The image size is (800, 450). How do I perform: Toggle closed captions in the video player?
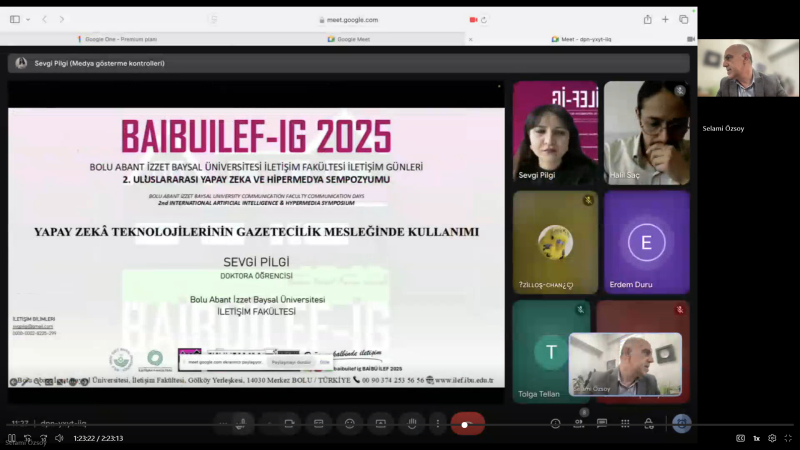(x=740, y=438)
